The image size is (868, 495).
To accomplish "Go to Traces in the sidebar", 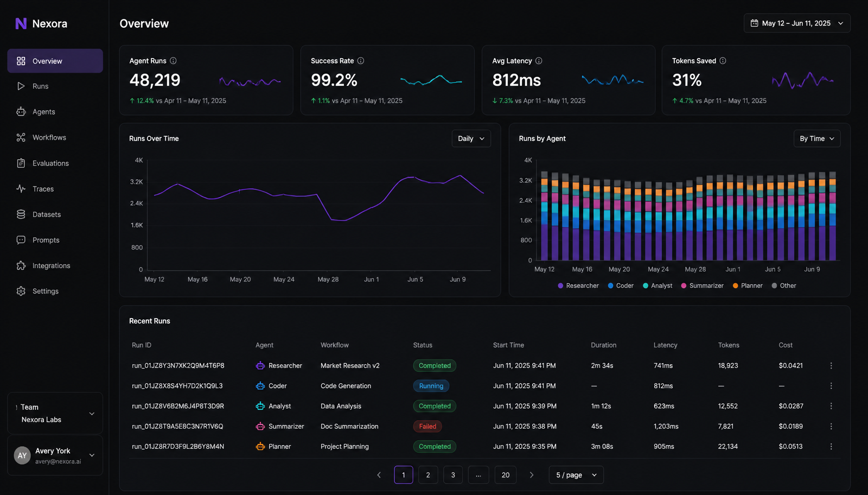I will click(55, 189).
